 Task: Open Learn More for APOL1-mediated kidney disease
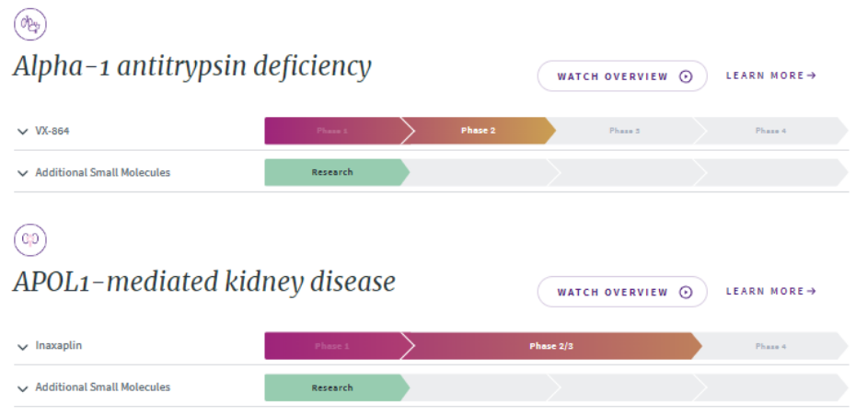point(770,292)
